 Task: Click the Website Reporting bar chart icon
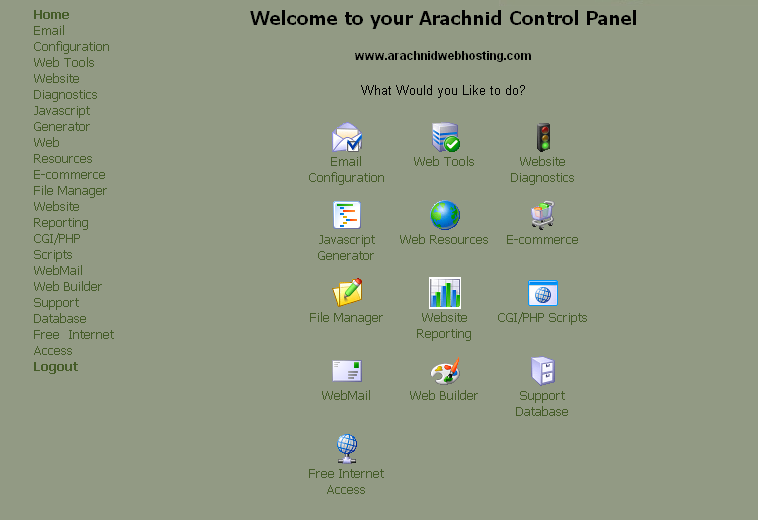(x=445, y=293)
